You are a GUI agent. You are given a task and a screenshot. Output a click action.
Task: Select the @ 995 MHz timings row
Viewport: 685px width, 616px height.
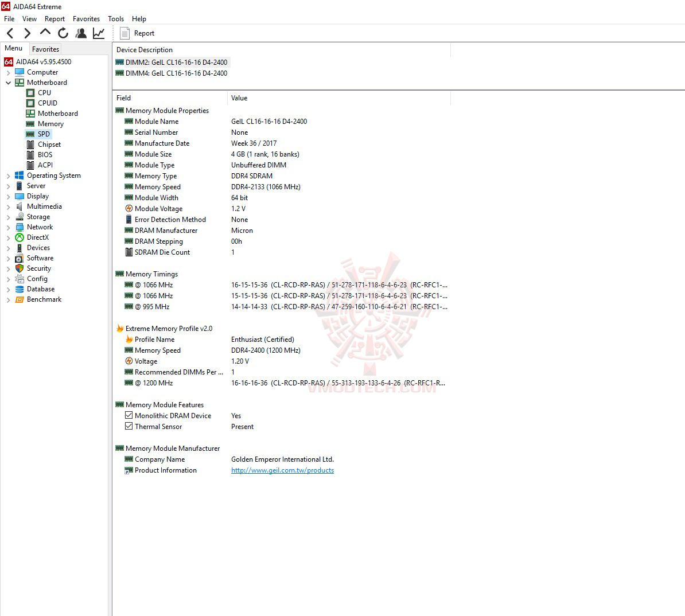(282, 307)
